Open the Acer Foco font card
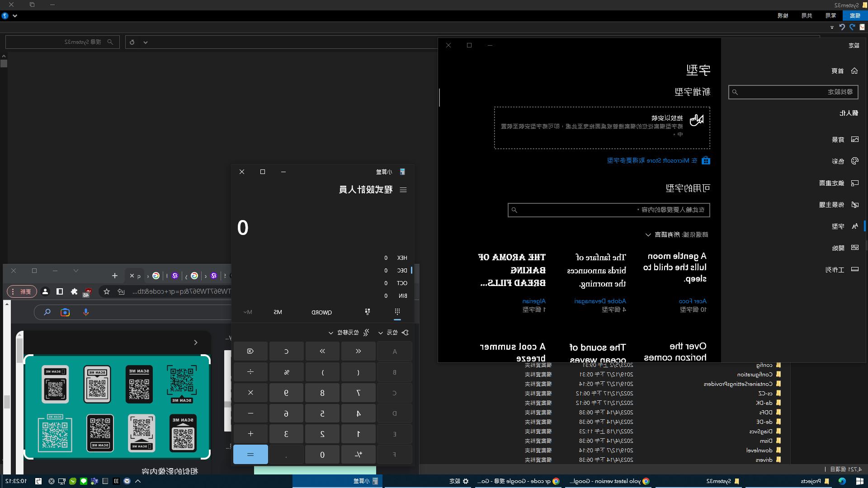Viewport: 868px width, 488px height. click(x=674, y=282)
